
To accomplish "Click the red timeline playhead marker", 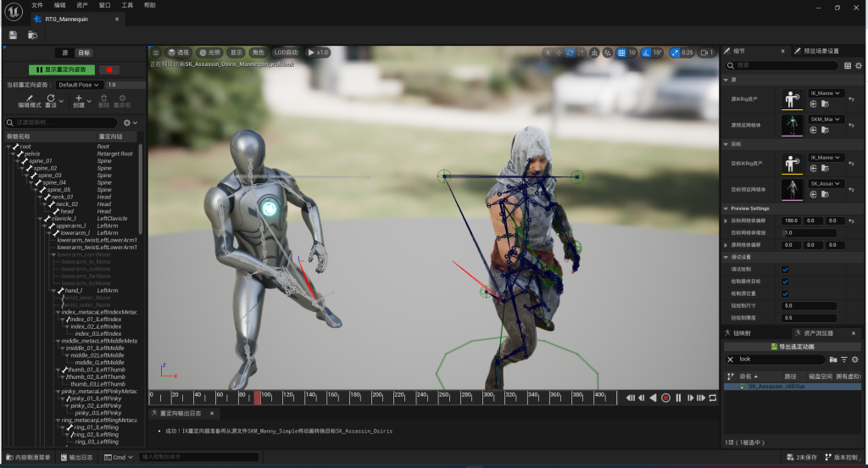I will 258,398.
